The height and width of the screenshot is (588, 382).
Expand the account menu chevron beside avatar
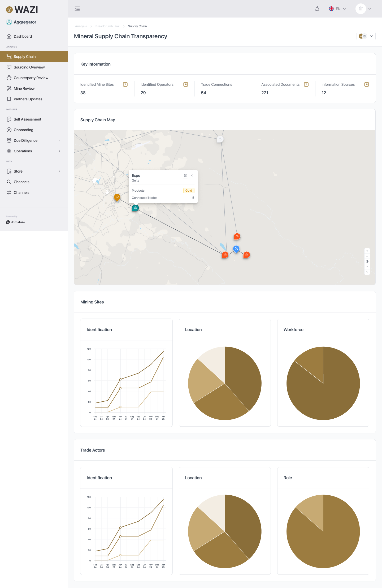pyautogui.click(x=370, y=9)
